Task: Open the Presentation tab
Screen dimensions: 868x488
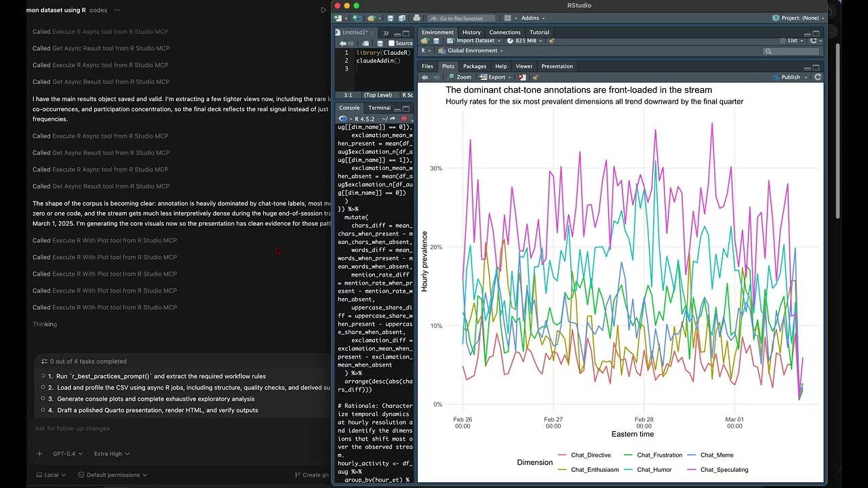Action: 557,66
